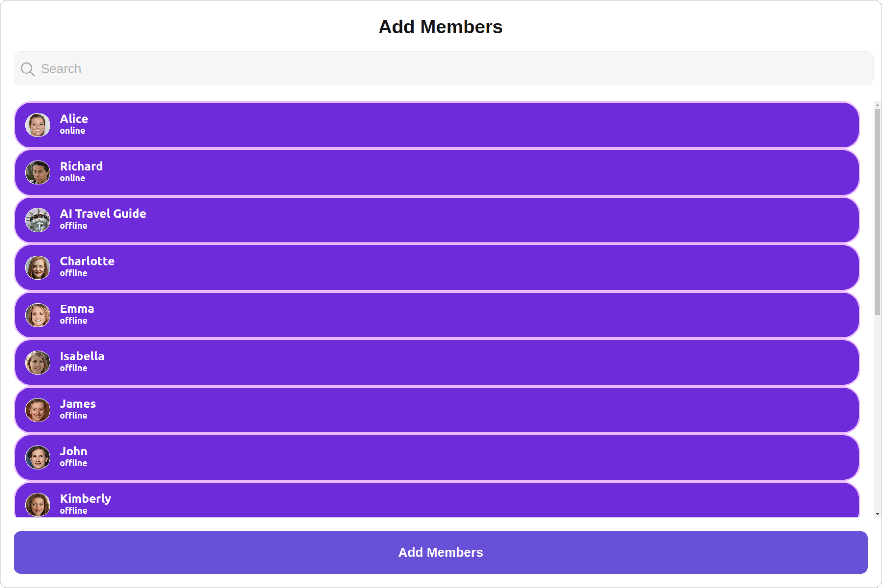882x588 pixels.
Task: Click the scrollbar down arrow
Action: 878,514
